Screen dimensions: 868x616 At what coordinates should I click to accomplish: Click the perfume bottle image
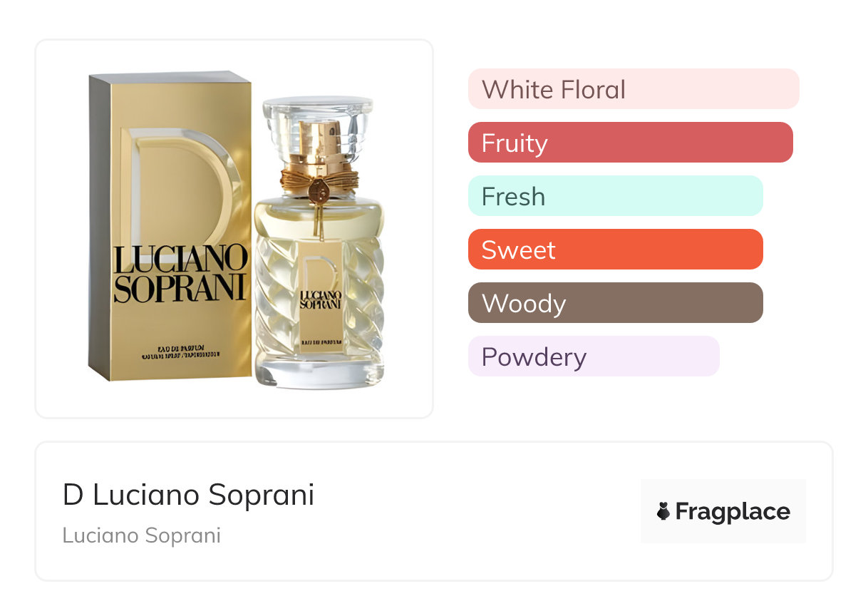click(319, 285)
